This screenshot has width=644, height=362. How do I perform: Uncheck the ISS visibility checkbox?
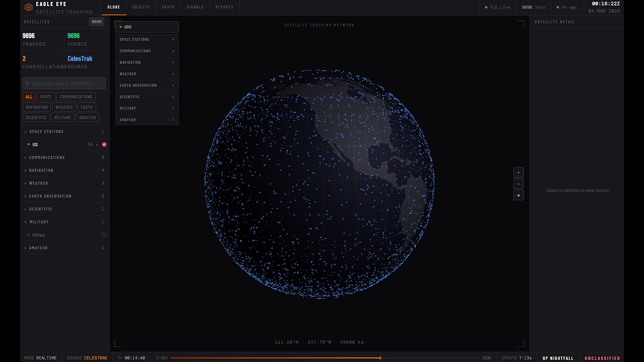tap(104, 144)
